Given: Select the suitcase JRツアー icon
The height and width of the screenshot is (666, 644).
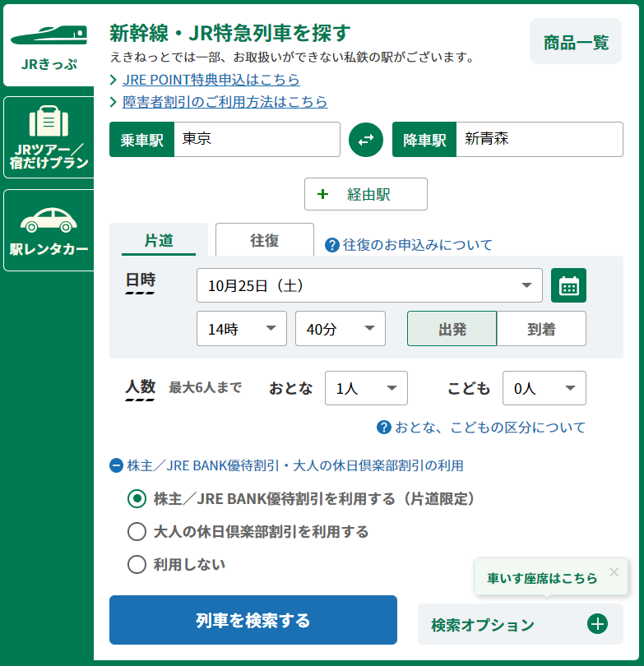Looking at the screenshot, I should coord(49,122).
